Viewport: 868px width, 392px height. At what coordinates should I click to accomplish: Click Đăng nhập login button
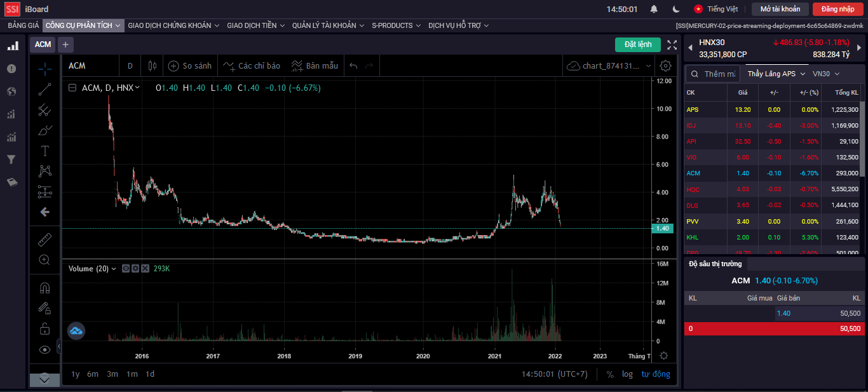pos(838,9)
